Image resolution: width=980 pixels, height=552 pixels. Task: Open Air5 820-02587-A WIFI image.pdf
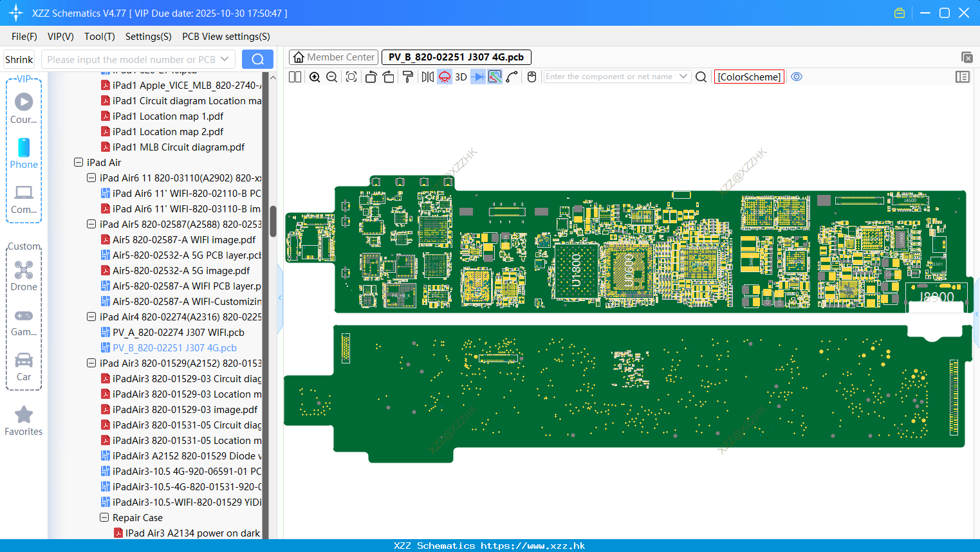click(184, 240)
